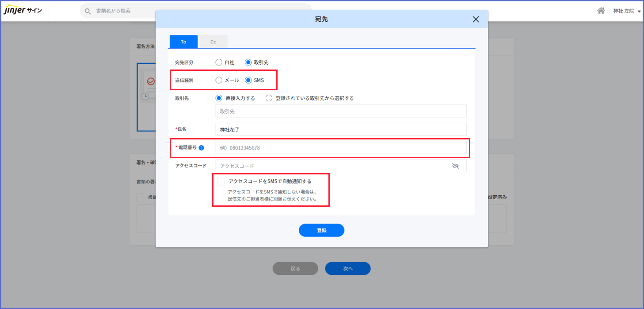Switch to the To tab
This screenshot has width=644, height=309.
click(x=183, y=42)
